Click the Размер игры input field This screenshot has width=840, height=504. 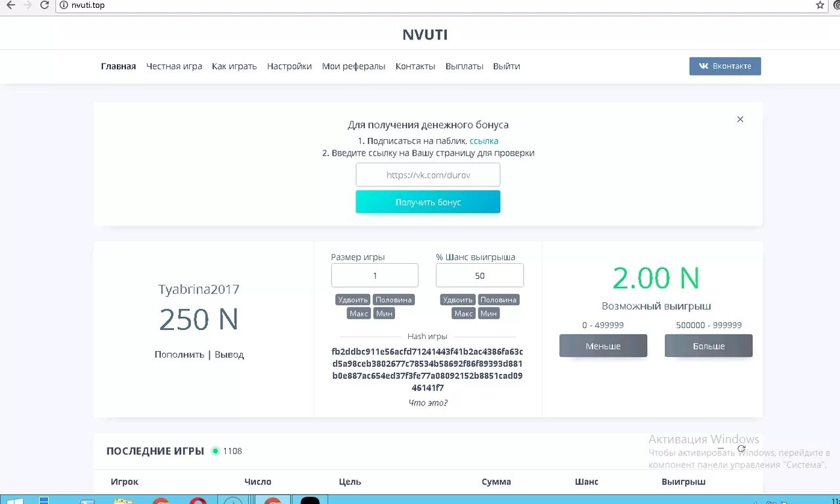click(375, 276)
